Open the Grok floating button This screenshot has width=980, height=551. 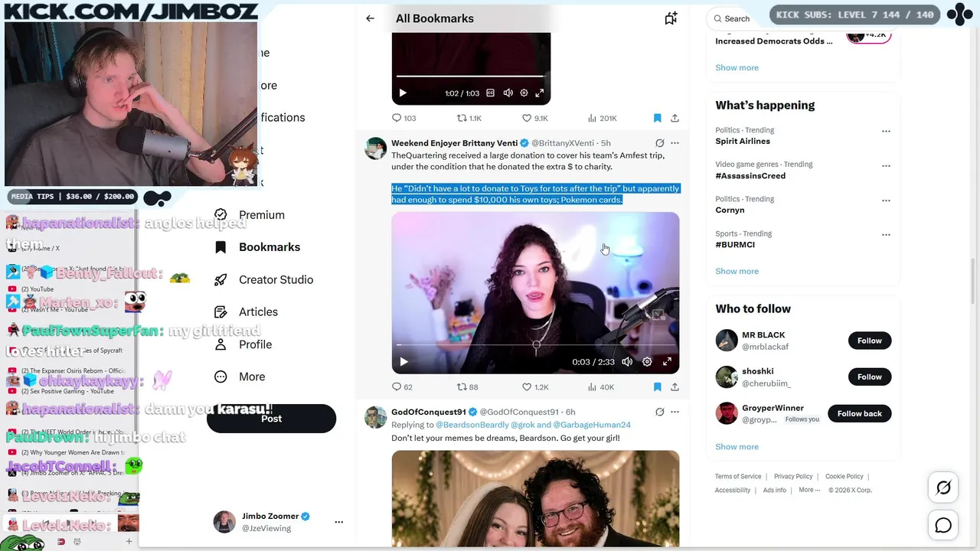[943, 487]
